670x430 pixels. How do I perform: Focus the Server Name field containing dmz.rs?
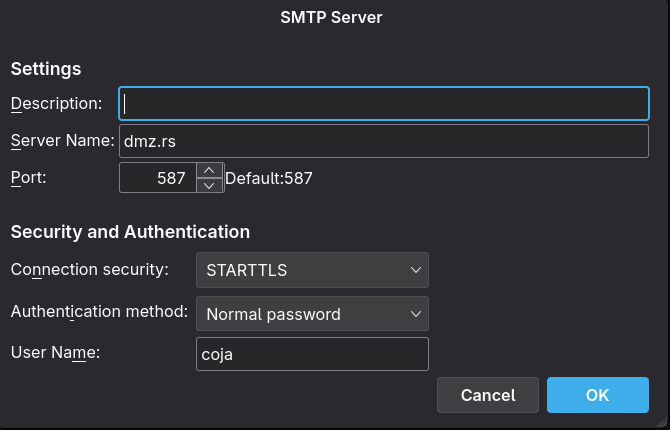[x=384, y=141]
